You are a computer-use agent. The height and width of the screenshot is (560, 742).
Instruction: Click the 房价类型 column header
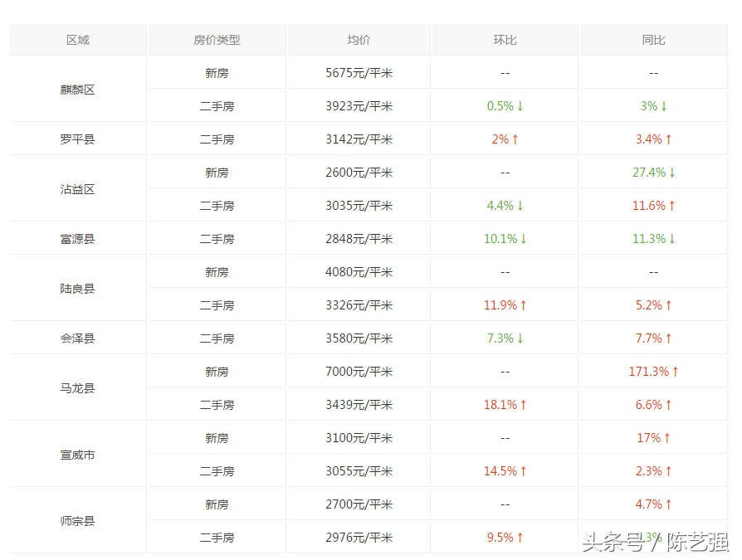(x=217, y=40)
